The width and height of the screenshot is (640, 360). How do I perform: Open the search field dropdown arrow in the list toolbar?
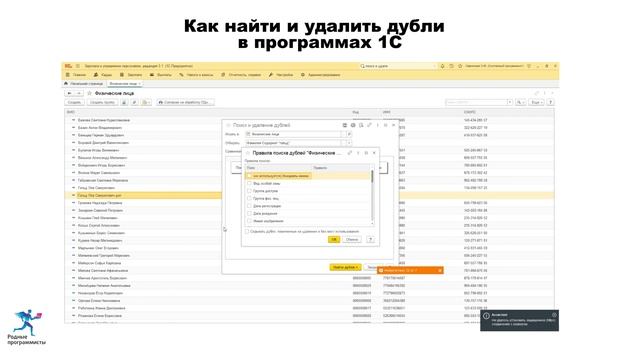pos(509,102)
